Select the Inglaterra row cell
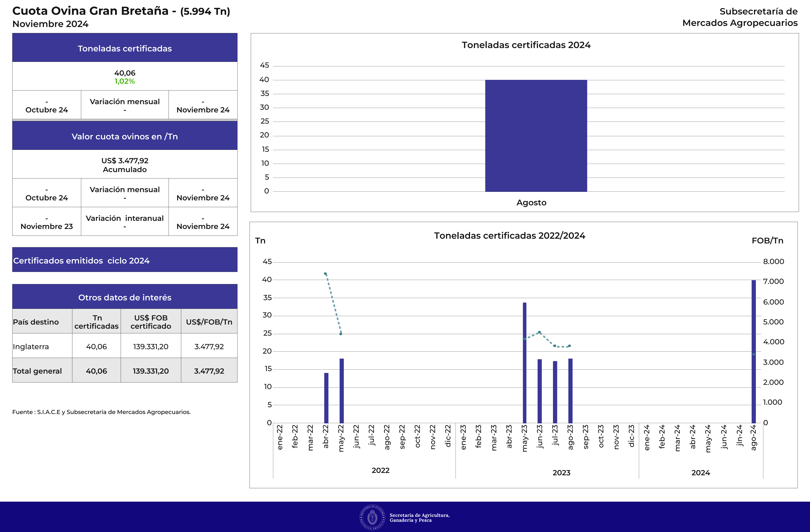This screenshot has width=810, height=532. click(x=31, y=347)
